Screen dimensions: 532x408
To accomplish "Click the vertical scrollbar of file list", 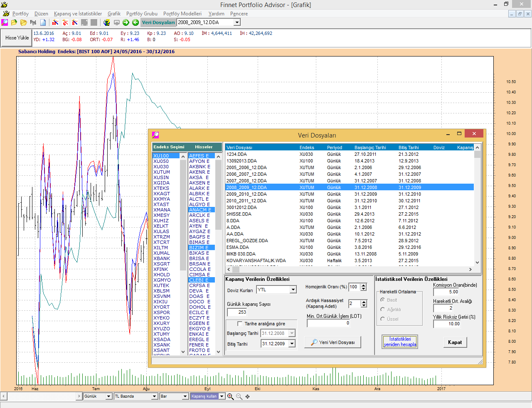I will [x=477, y=205].
